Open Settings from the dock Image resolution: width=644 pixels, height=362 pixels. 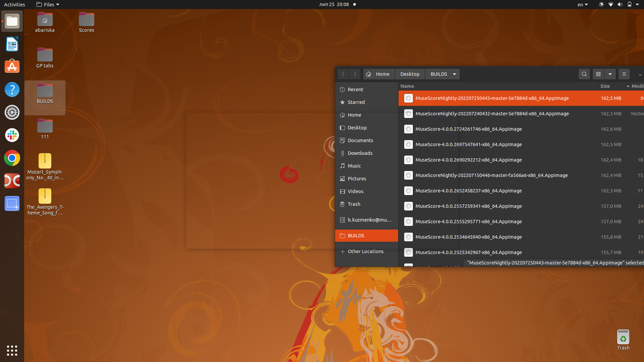coord(12,112)
